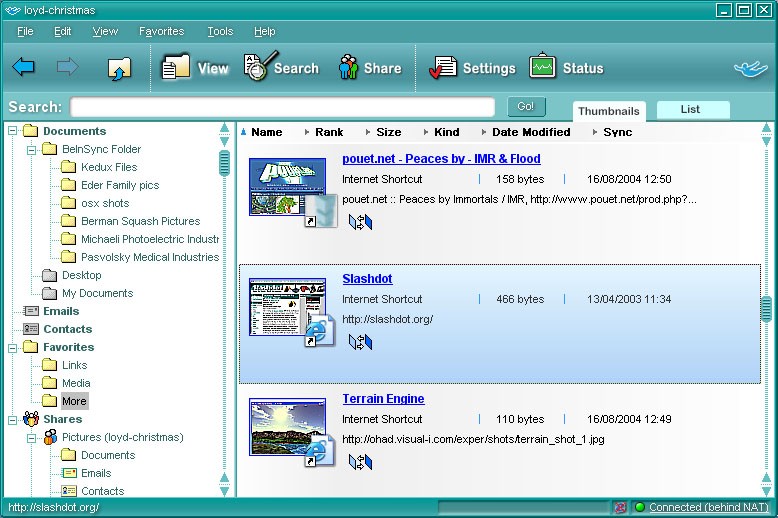The image size is (778, 518).
Task: Go up one folder level icon
Action: 119,68
